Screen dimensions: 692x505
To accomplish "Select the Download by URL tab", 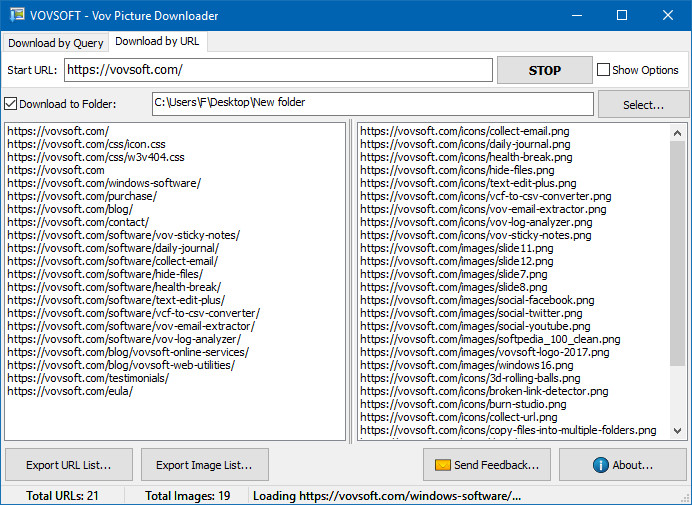I will click(157, 41).
